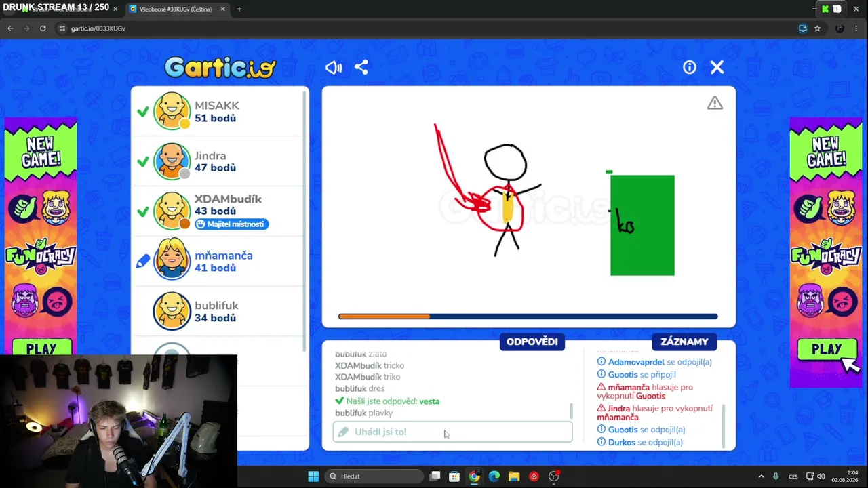The width and height of the screenshot is (868, 488).
Task: Click the 'bublifuk plavky' chat message
Action: pyautogui.click(x=363, y=413)
